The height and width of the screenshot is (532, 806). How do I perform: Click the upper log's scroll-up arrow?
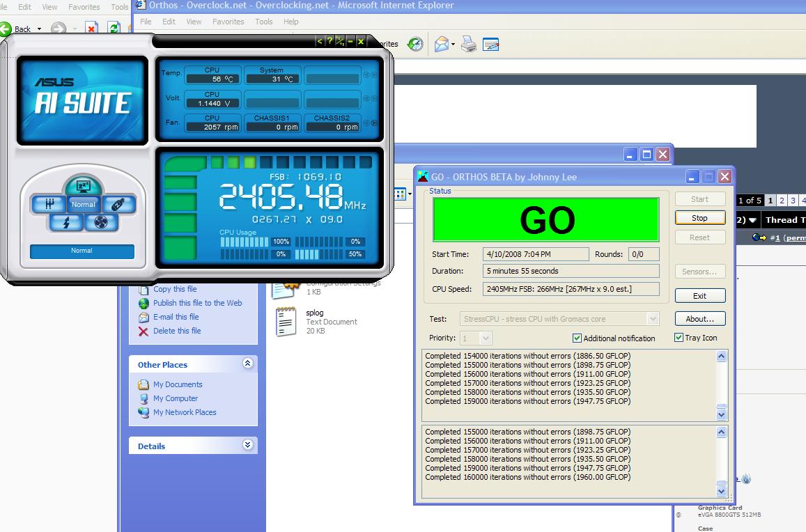[721, 357]
